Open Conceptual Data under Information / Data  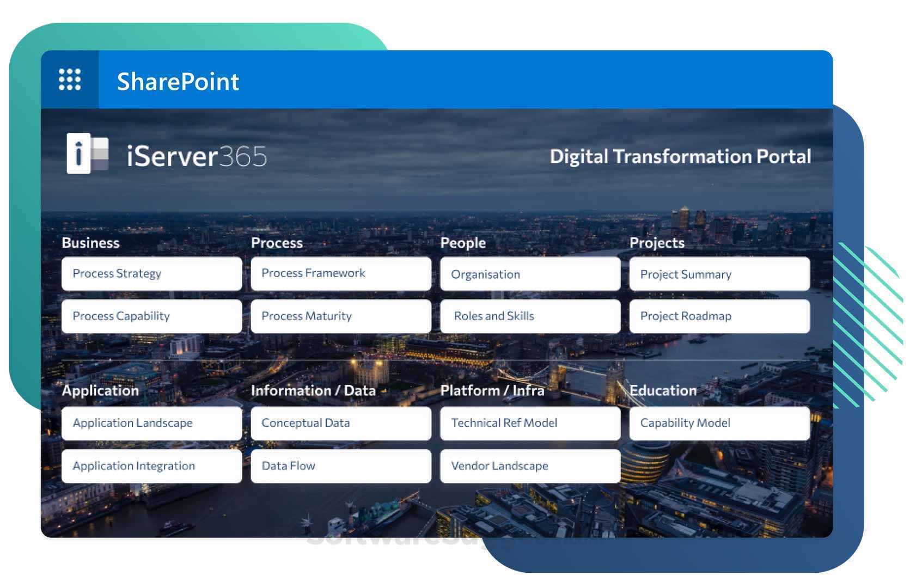(x=340, y=424)
